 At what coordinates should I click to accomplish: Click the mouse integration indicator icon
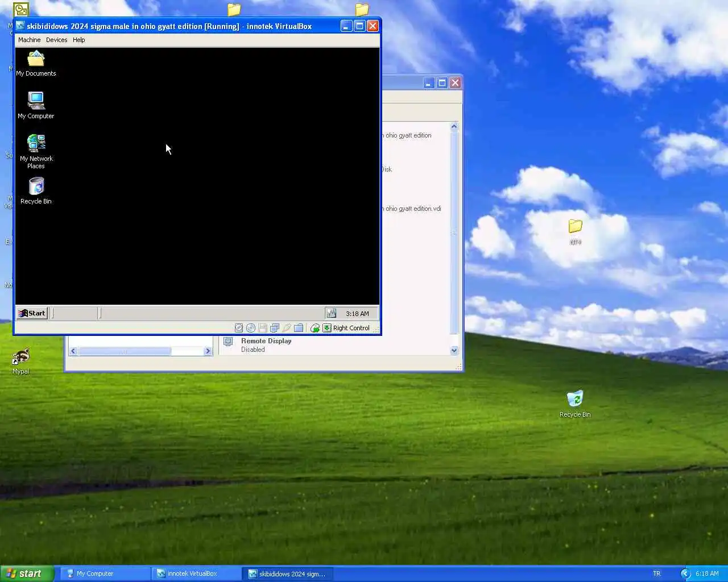tap(315, 328)
